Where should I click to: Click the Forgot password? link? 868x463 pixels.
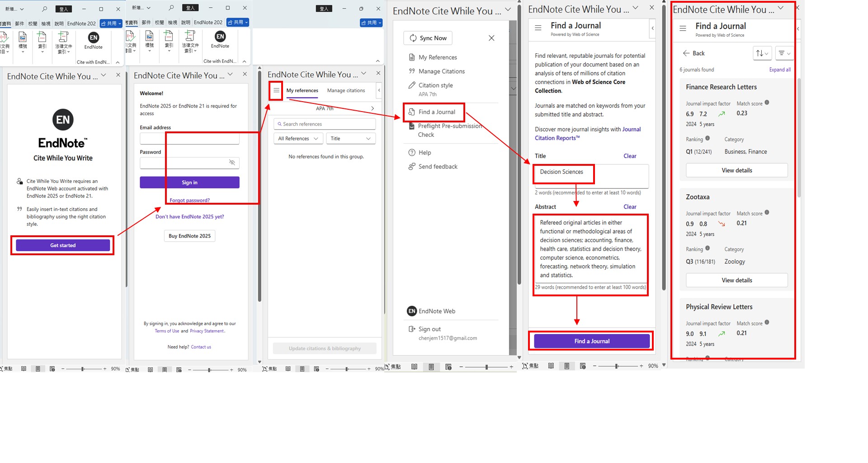[x=189, y=201]
